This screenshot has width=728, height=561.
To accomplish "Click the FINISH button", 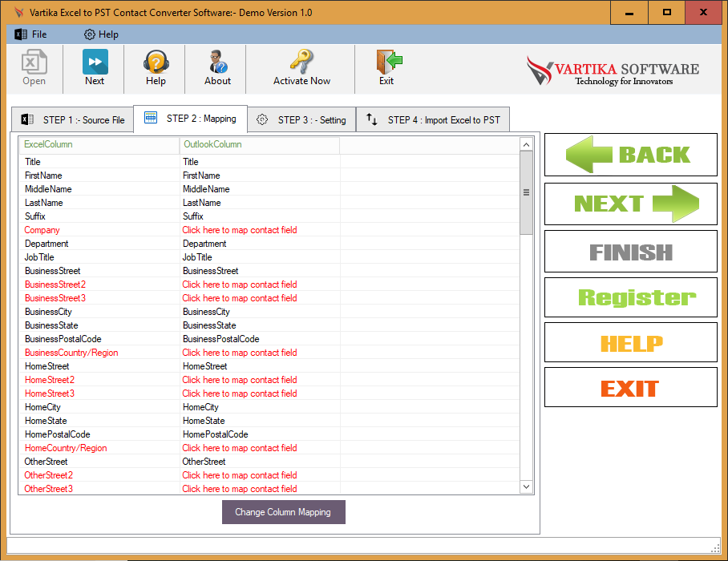I will point(630,252).
